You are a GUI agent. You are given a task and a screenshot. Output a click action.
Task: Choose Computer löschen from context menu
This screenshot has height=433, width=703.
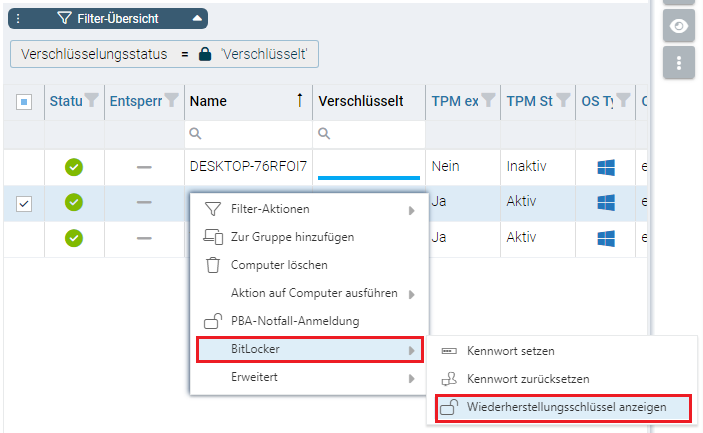click(x=279, y=265)
